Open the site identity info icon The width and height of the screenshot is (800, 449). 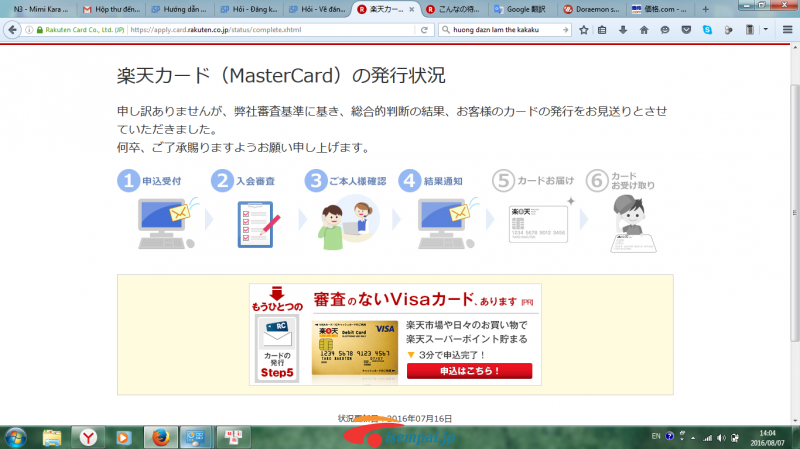[29, 30]
